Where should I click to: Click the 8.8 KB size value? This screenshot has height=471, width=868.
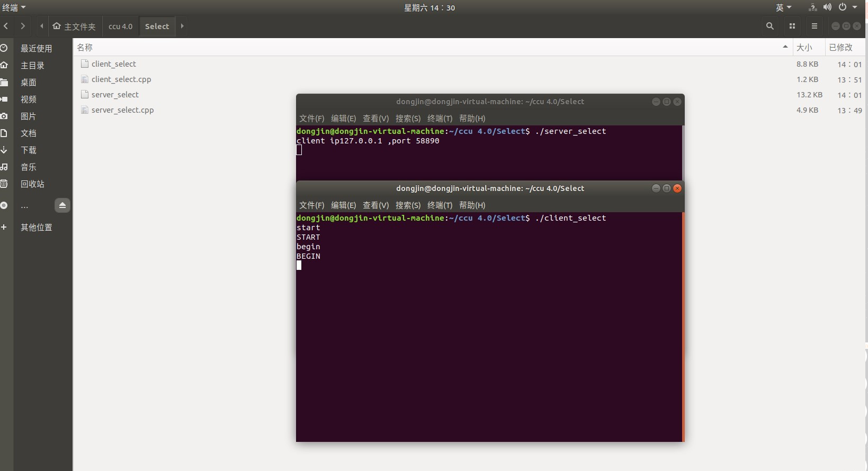(x=807, y=64)
